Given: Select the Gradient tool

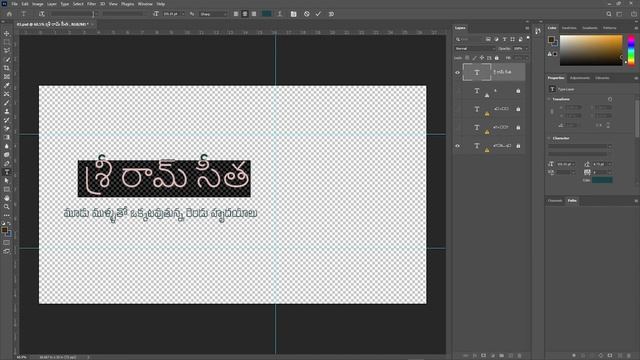Looking at the screenshot, I should click(x=7, y=138).
